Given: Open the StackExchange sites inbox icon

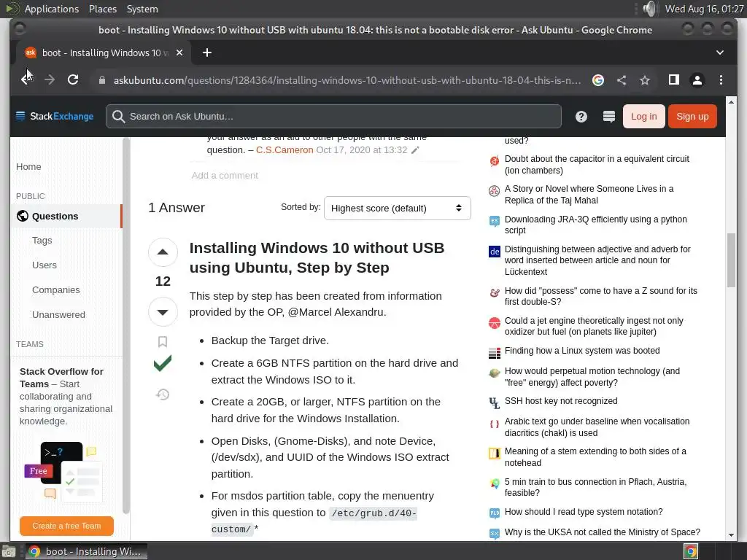Looking at the screenshot, I should coord(609,116).
